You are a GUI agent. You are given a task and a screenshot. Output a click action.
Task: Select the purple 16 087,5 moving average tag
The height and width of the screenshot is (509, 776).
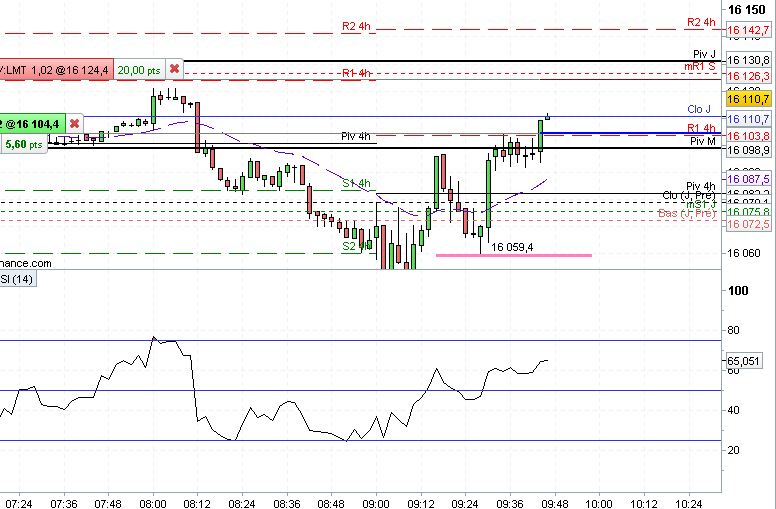tap(749, 179)
